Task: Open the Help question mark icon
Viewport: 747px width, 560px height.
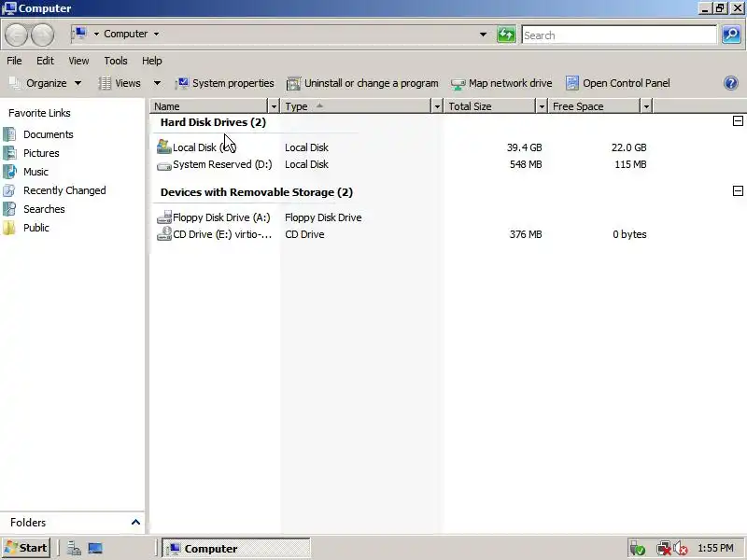Action: pos(731,83)
